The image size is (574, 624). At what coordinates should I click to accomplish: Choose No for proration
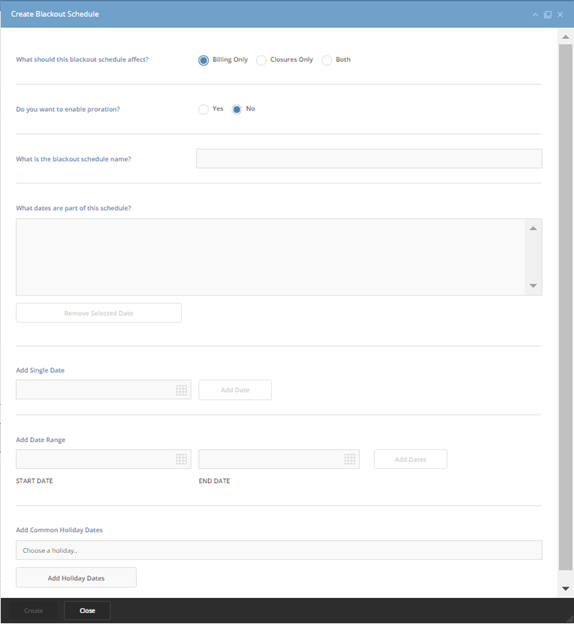pos(237,109)
